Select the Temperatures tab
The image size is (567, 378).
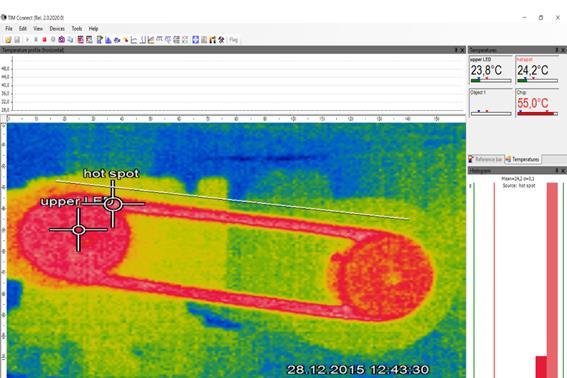[x=523, y=159]
